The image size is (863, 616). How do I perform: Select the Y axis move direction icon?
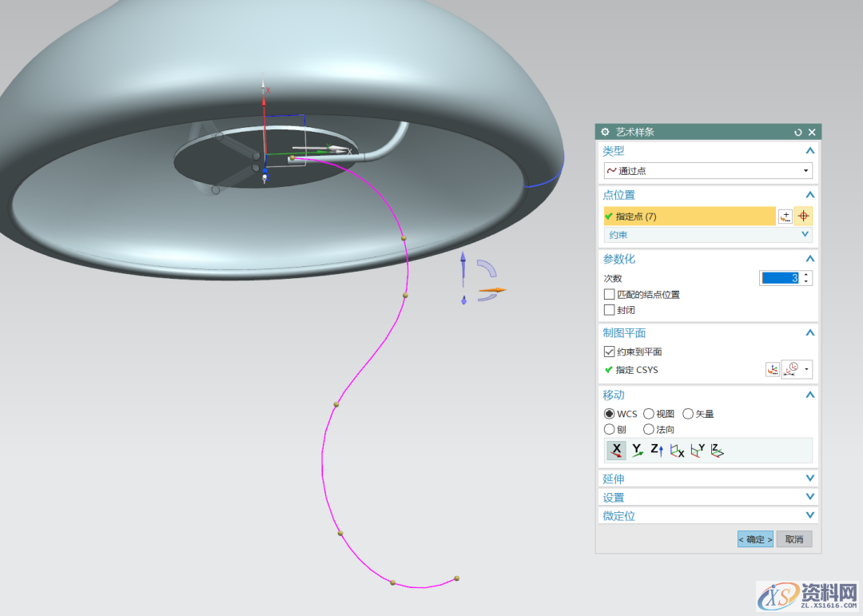click(x=637, y=451)
